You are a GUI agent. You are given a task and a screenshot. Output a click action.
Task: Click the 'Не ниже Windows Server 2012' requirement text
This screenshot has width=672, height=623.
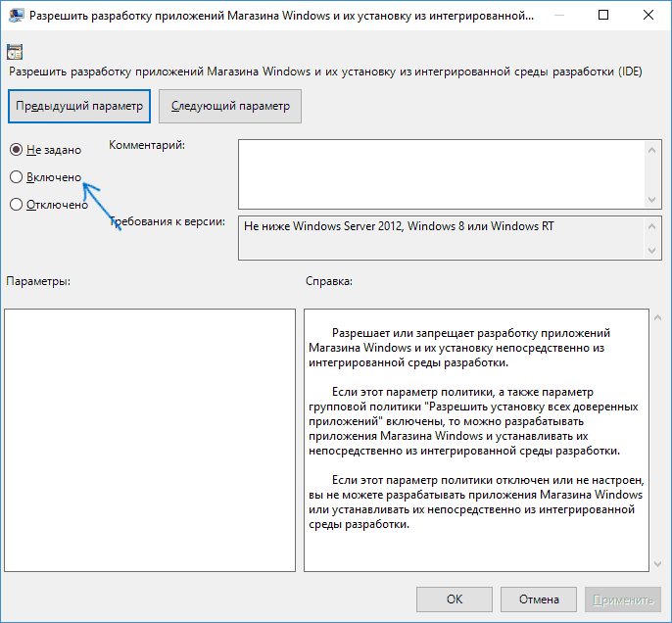tap(399, 226)
